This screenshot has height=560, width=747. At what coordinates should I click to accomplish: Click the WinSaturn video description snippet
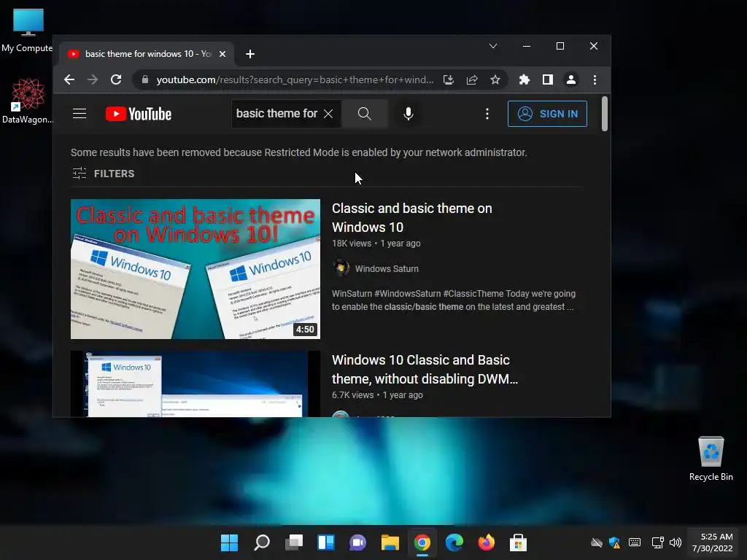454,300
